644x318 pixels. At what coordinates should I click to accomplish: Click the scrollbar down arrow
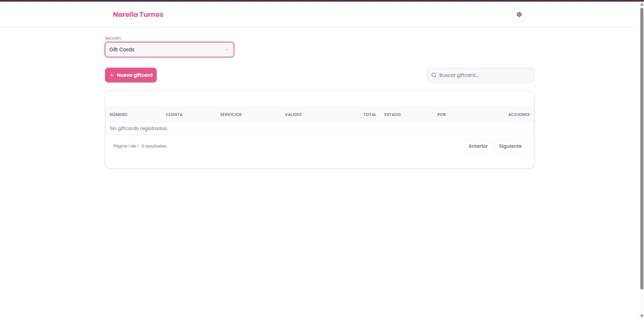(642, 316)
